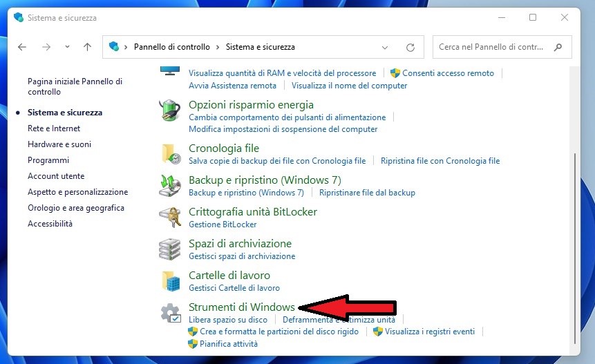595x364 pixels.
Task: Click the window title bar Control Panel icon
Action: tap(18, 17)
